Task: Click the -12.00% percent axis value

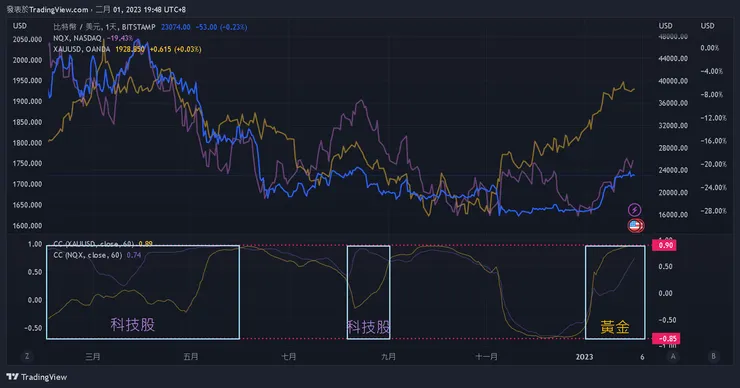Action: [x=714, y=118]
